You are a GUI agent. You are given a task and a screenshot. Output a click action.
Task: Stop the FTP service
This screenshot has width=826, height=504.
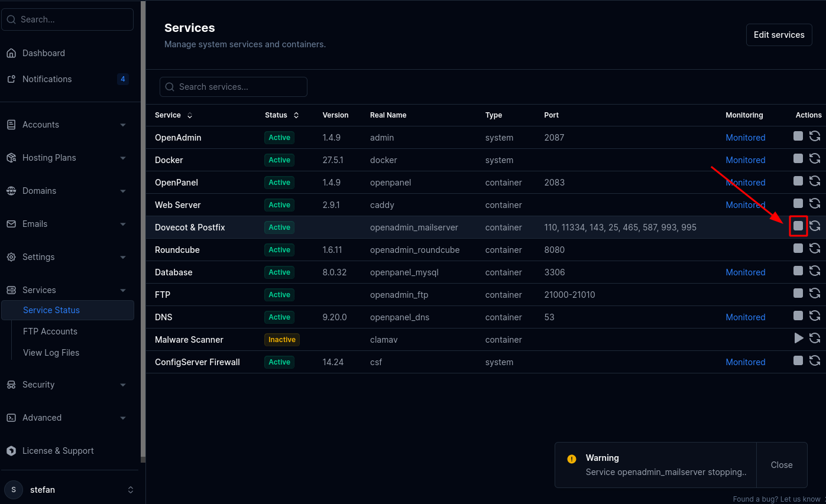pos(798,293)
